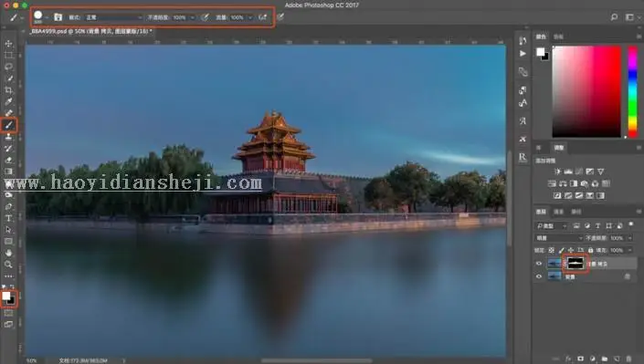Viewport: 644px width, 364px height.
Task: Add a layer mask button
Action: 580,359
